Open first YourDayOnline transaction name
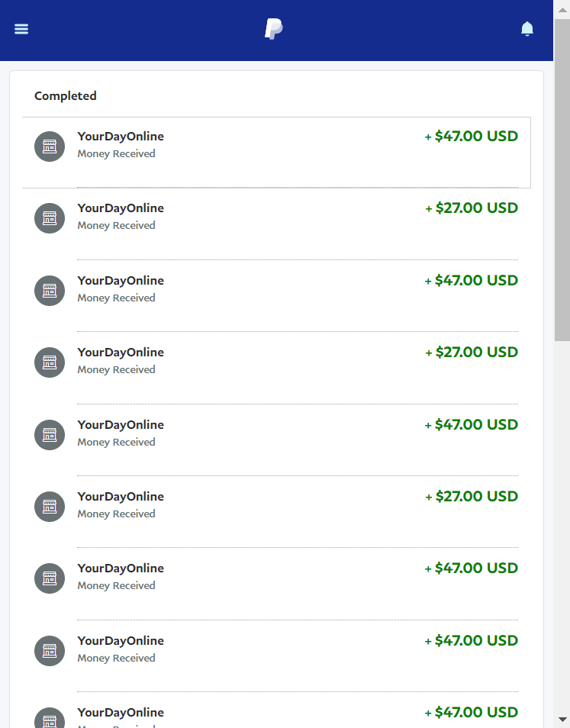The height and width of the screenshot is (728, 570). [x=121, y=137]
